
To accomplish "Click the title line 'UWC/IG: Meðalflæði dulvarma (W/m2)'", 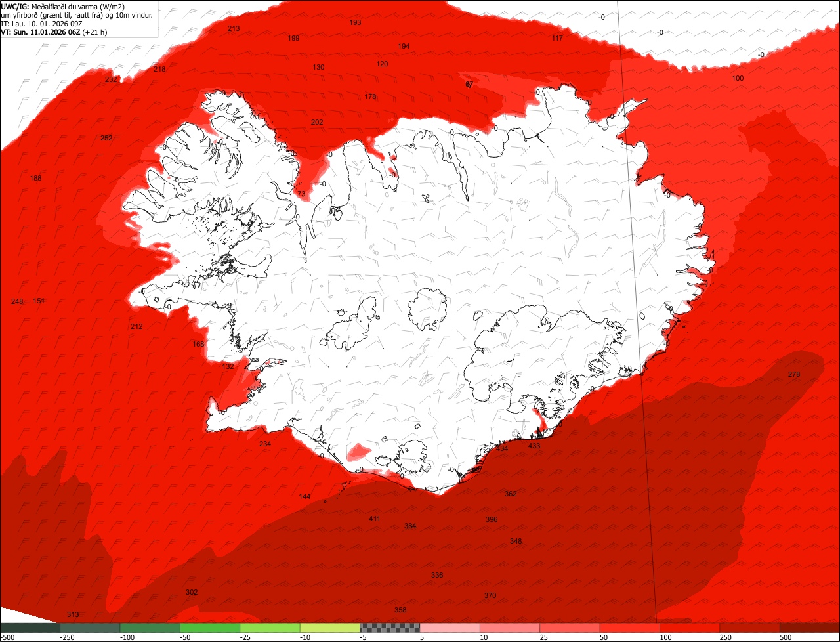I will pos(63,7).
